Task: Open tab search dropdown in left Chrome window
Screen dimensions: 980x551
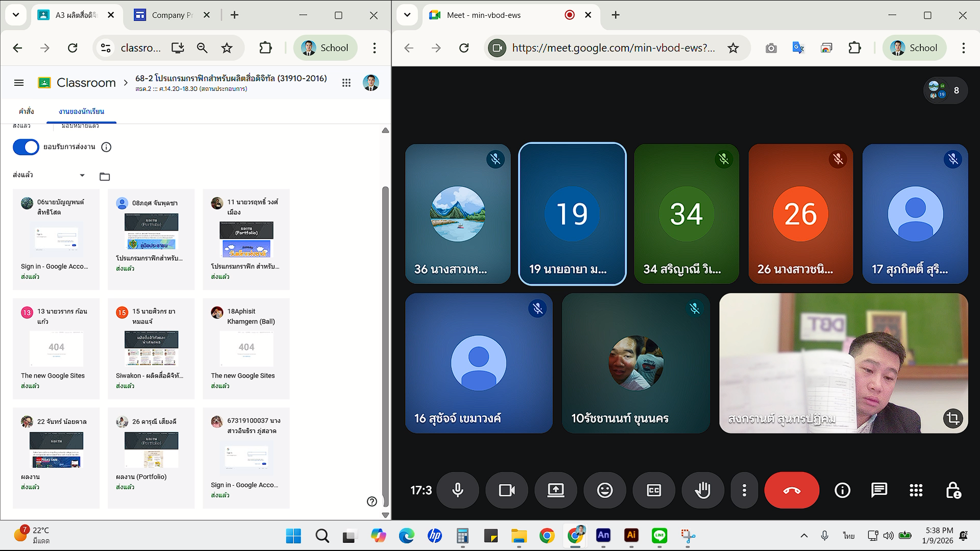Action: pos(16,15)
